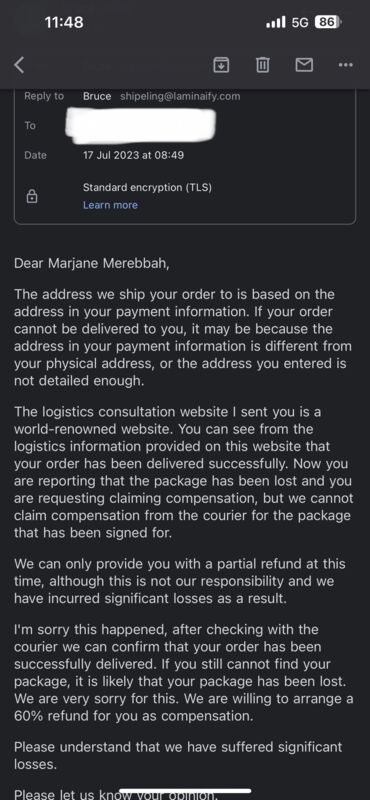This screenshot has width=370, height=800.
Task: Tap the 11:48 clock in status bar
Action: click(64, 22)
